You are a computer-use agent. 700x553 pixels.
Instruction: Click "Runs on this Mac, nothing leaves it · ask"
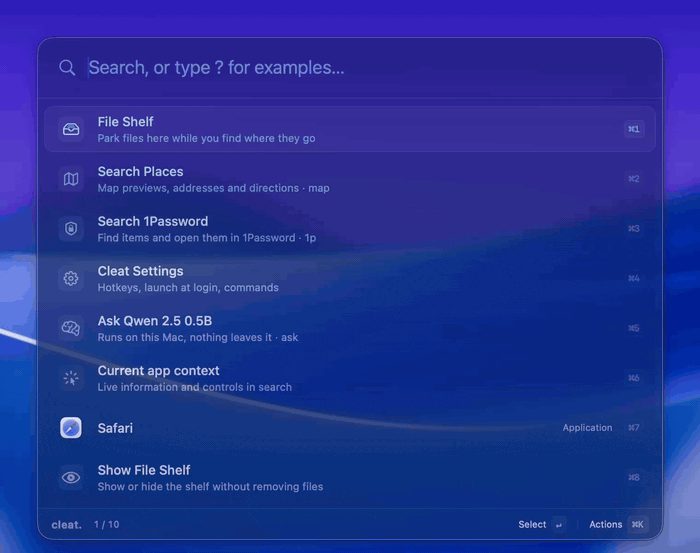coord(198,337)
